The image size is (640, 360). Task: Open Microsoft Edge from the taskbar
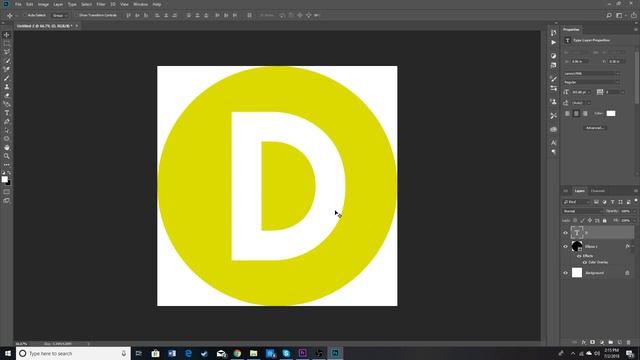188,353
